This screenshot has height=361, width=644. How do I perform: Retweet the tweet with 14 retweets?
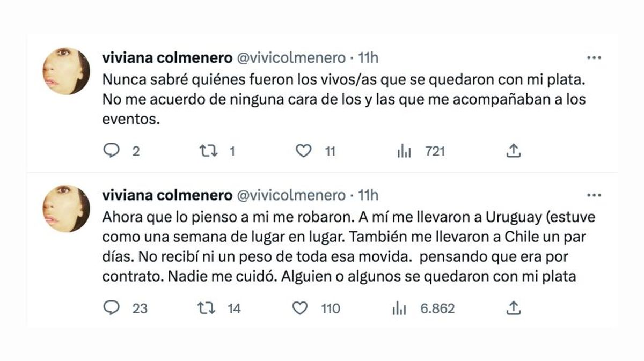(207, 308)
